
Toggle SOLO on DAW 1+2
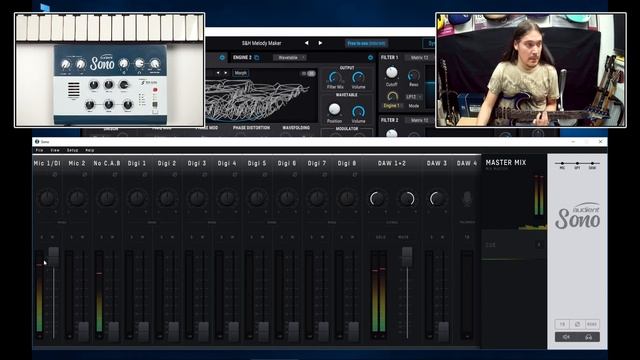380,237
